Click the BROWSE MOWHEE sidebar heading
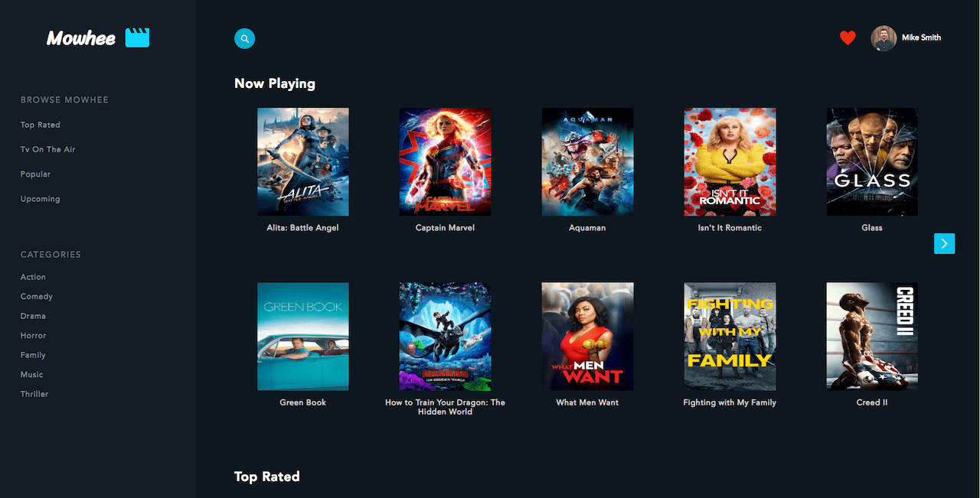 [64, 100]
